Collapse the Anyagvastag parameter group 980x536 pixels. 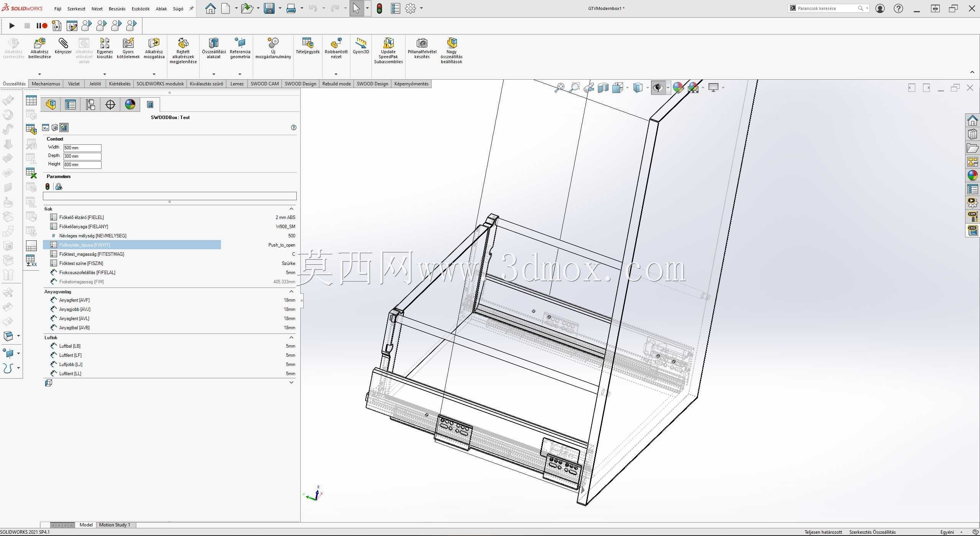click(291, 291)
